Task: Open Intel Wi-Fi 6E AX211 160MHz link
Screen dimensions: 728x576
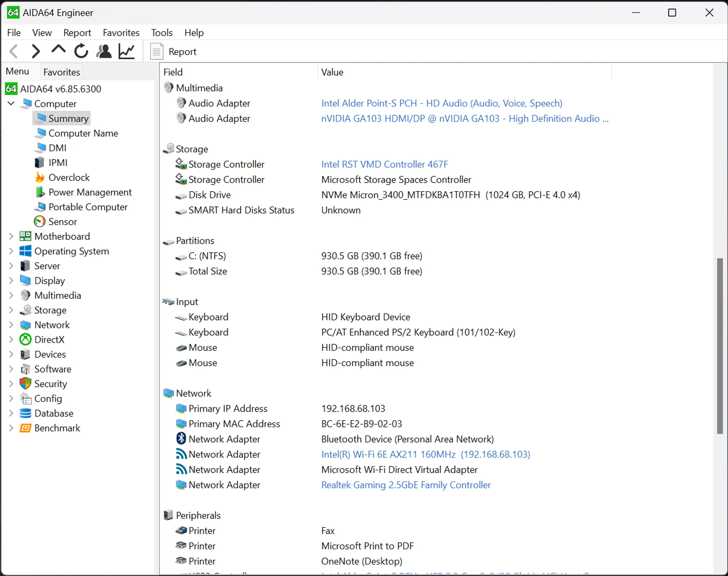Action: [x=426, y=454]
